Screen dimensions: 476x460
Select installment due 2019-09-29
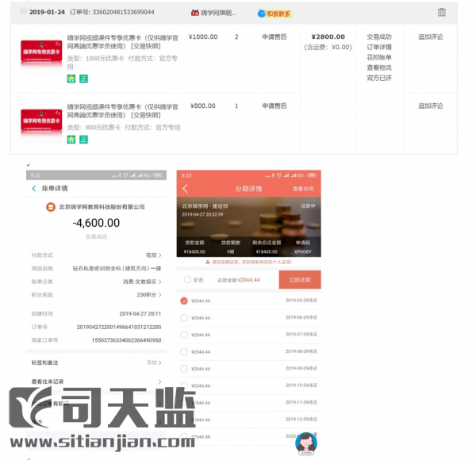184,369
